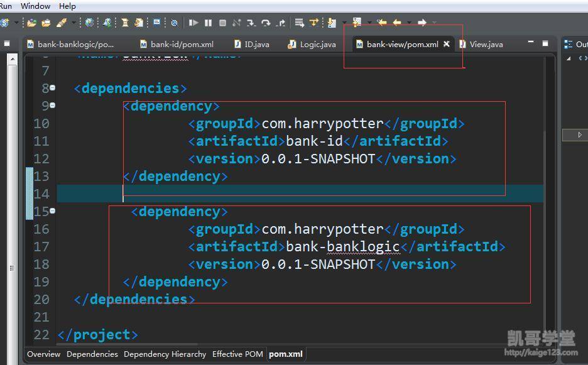Image resolution: width=588 pixels, height=365 pixels.
Task: Click the Back navigation arrow
Action: click(397, 23)
